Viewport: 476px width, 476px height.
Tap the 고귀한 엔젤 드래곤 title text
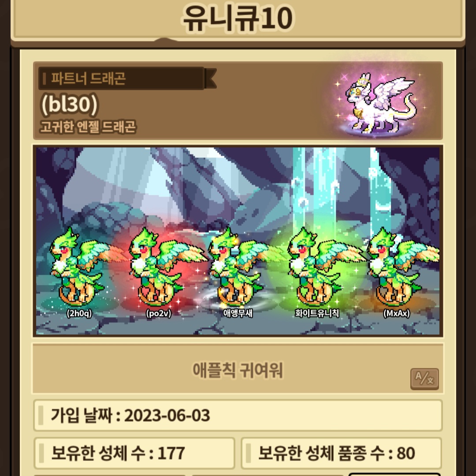tap(88, 126)
